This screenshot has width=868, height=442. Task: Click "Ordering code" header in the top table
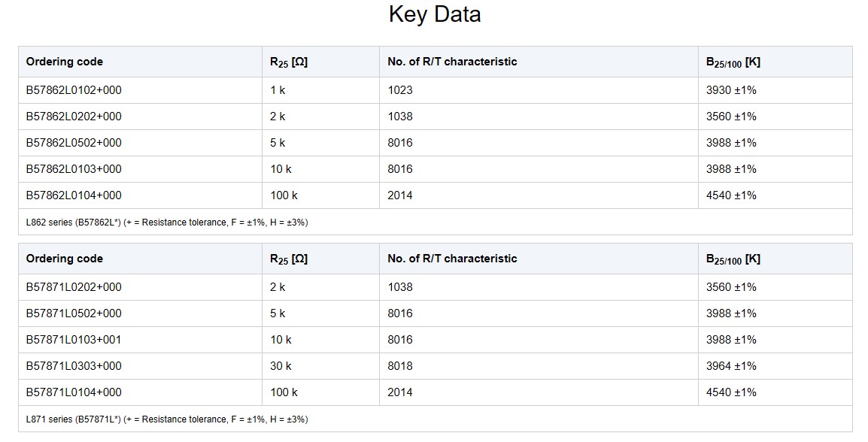[x=65, y=62]
